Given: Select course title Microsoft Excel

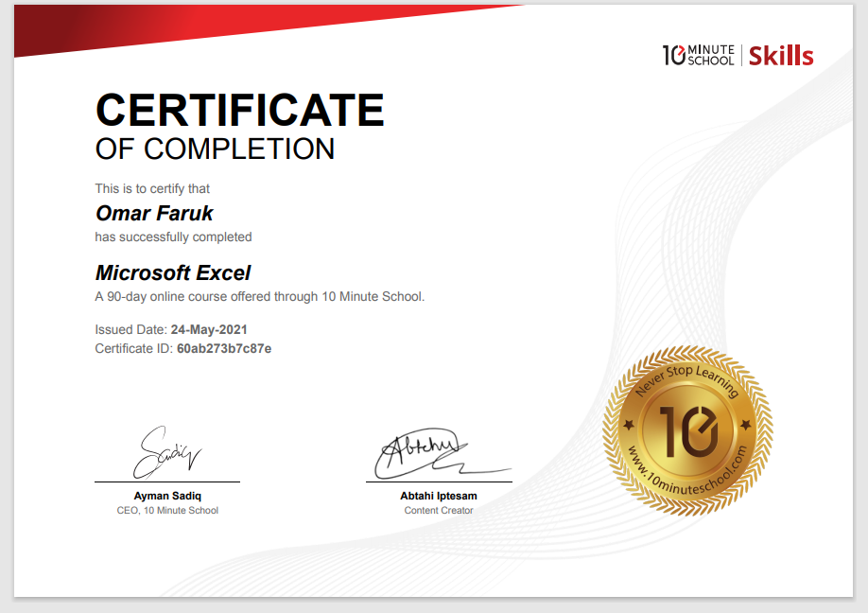Looking at the screenshot, I should click(173, 273).
